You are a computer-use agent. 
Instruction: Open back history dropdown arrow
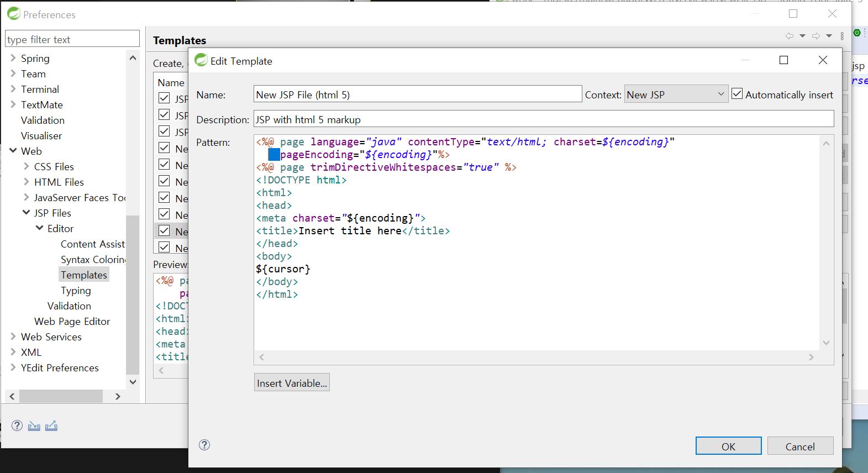[802, 36]
